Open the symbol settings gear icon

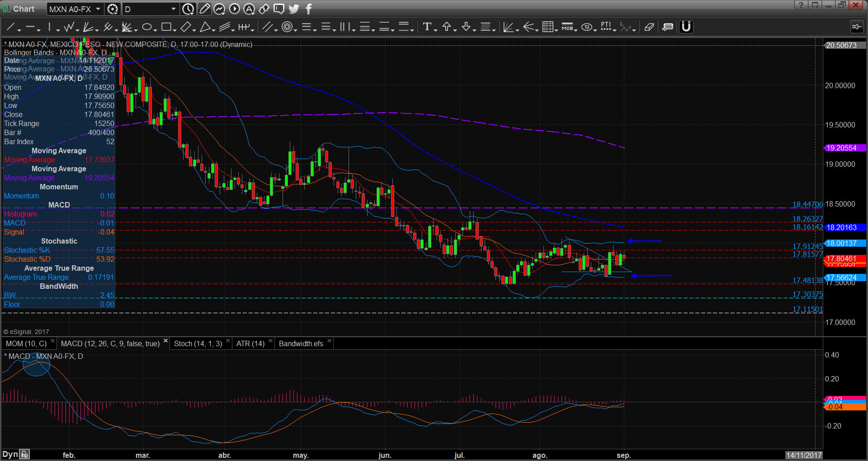point(113,9)
